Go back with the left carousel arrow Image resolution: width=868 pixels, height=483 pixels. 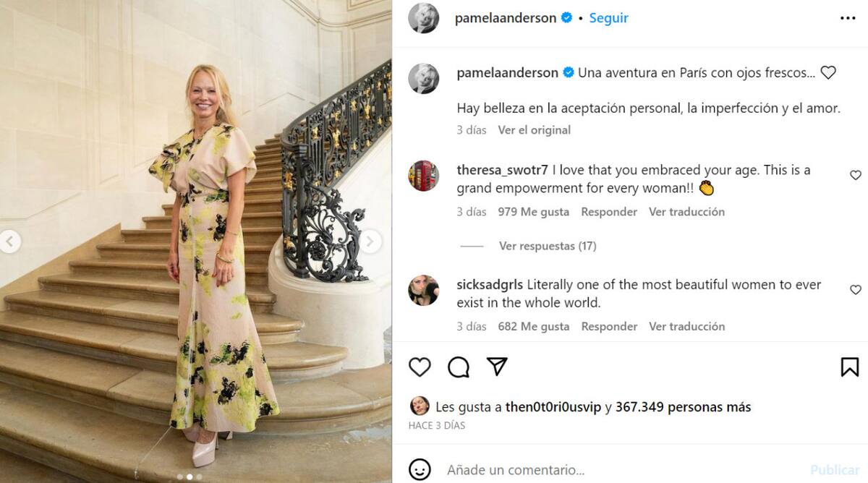click(9, 242)
